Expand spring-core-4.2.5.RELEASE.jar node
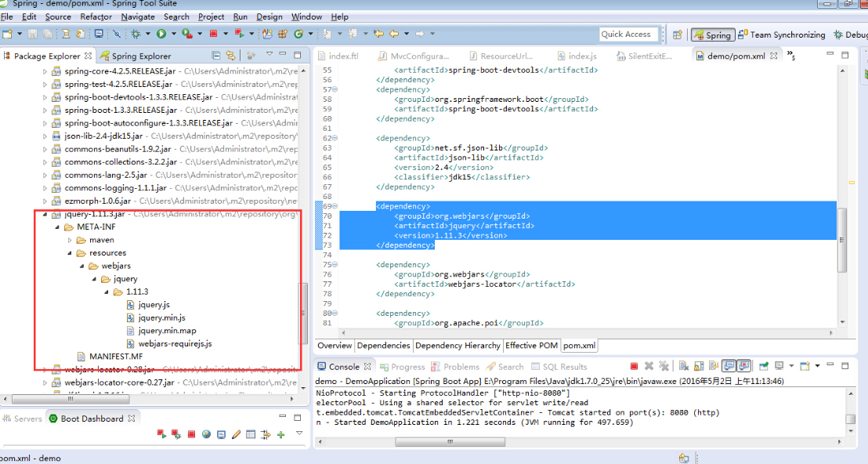 coord(45,71)
